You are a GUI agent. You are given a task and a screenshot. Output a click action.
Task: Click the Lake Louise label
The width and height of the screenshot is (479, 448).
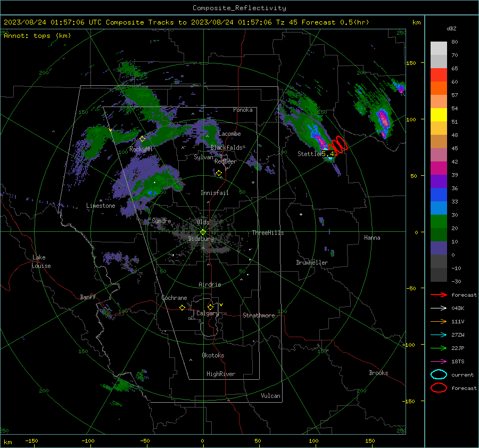pyautogui.click(x=41, y=262)
